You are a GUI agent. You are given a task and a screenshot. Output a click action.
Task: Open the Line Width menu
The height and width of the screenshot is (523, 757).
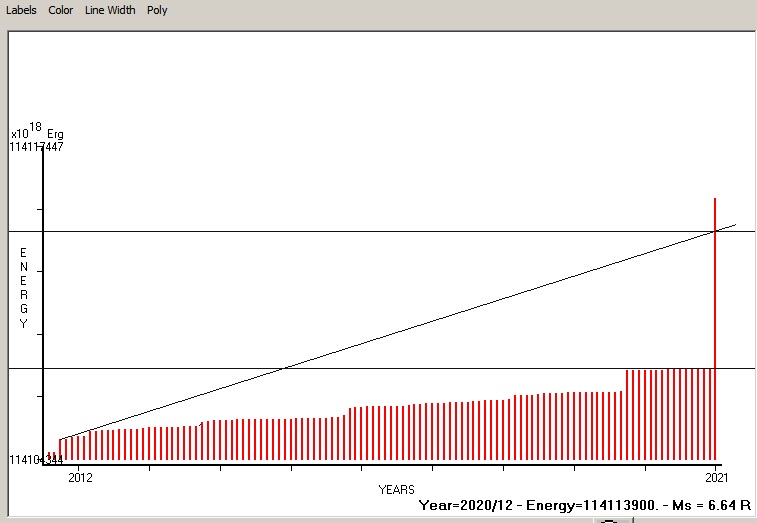[110, 10]
